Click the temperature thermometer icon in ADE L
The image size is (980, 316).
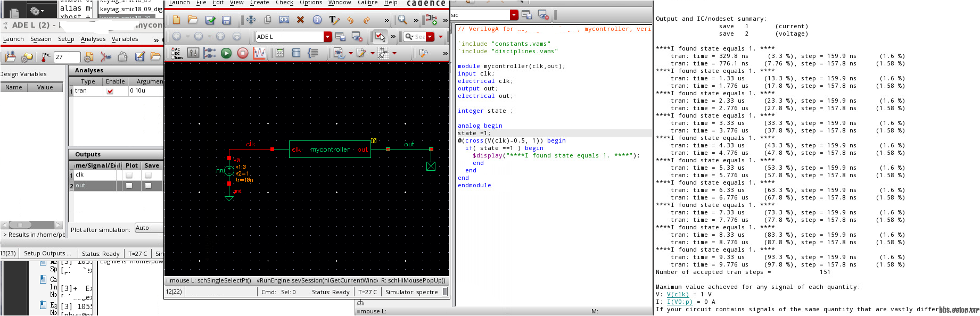(46, 56)
